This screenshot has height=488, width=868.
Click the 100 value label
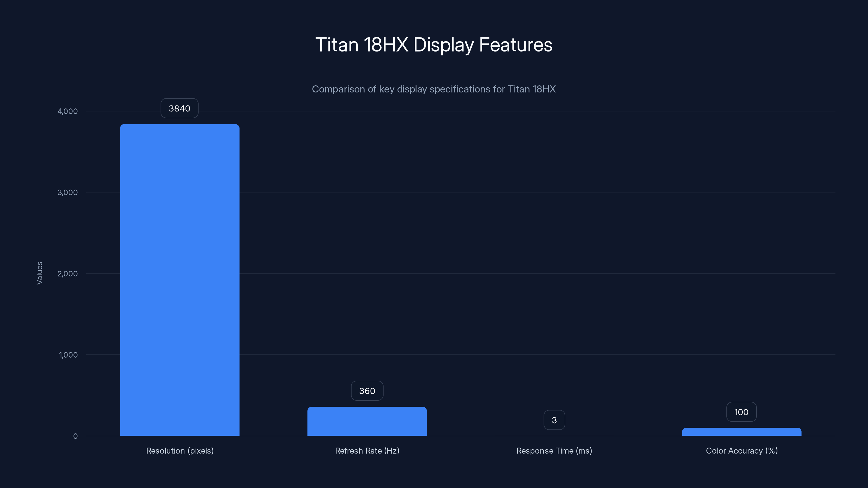pyautogui.click(x=741, y=412)
